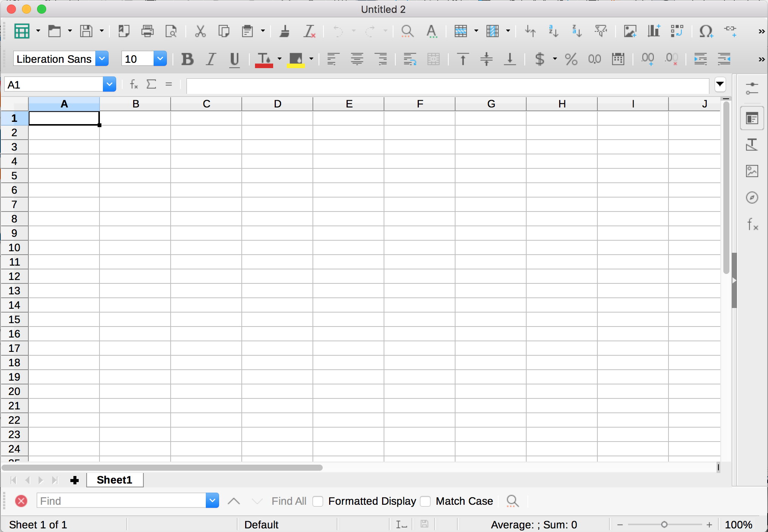The height and width of the screenshot is (532, 768).
Task: Toggle Bold formatting
Action: 187,59
